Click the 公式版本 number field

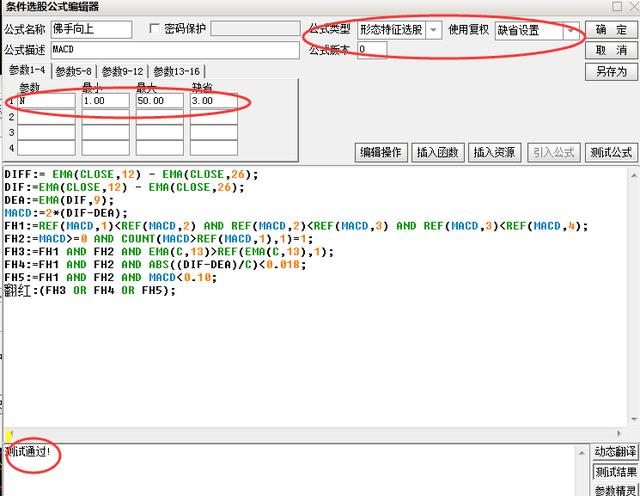371,50
